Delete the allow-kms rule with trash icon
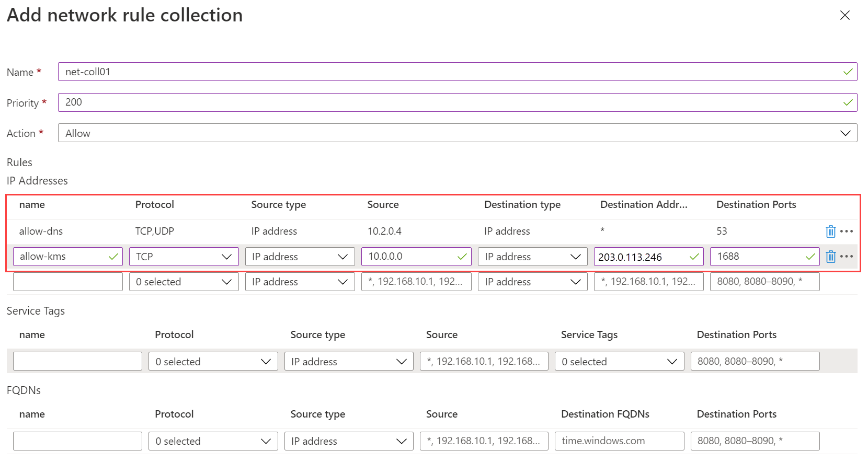This screenshot has height=474, width=868. pyautogui.click(x=830, y=257)
